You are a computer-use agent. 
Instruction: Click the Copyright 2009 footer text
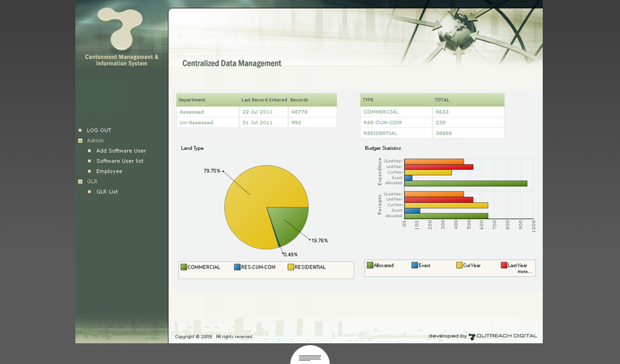214,337
